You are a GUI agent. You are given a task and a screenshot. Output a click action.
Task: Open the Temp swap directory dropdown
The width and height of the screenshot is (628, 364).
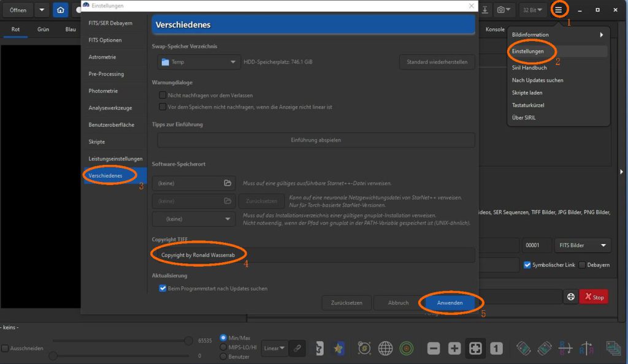click(x=199, y=62)
